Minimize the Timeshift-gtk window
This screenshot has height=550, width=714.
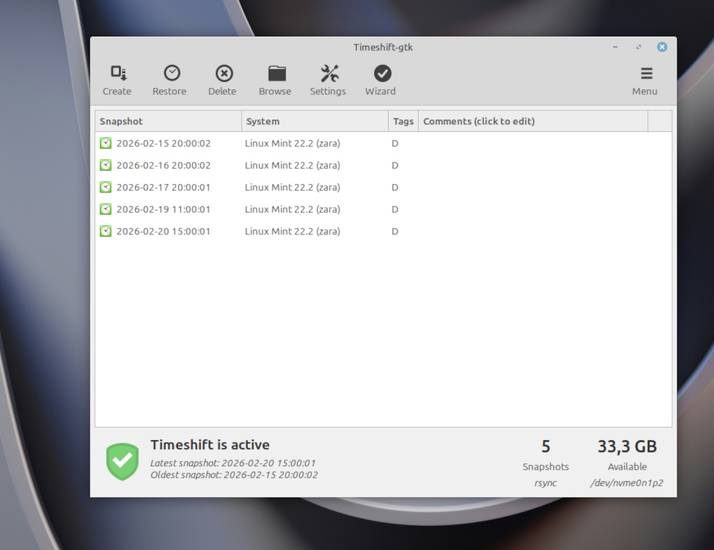click(x=615, y=47)
